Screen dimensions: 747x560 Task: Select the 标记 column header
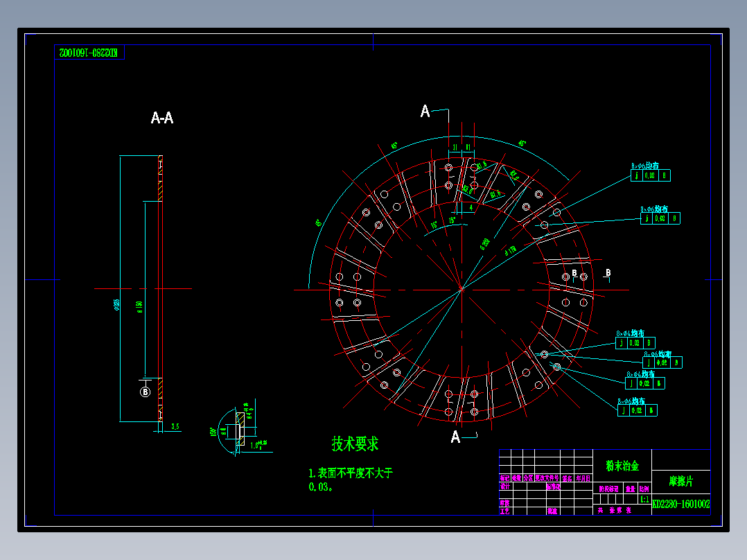[x=505, y=478]
